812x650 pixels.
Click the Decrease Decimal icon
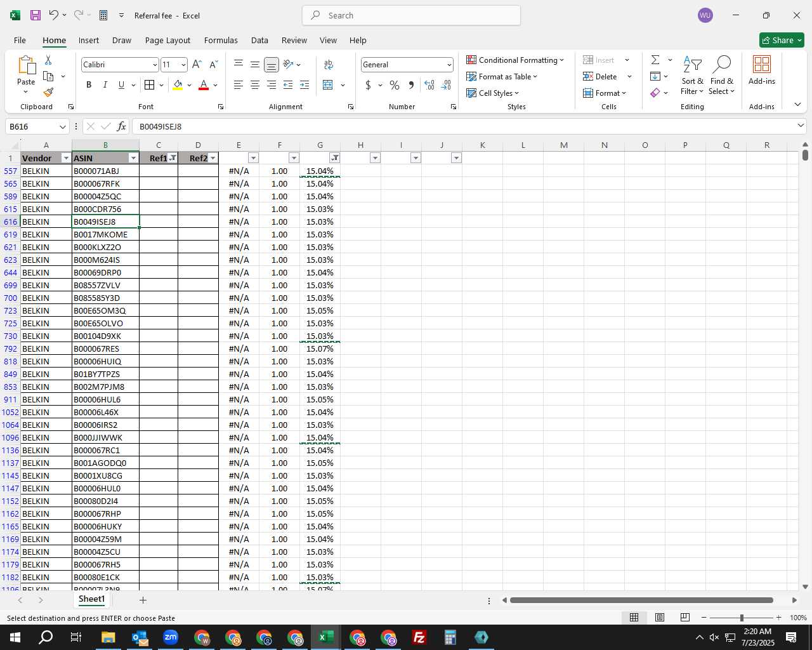[446, 85]
